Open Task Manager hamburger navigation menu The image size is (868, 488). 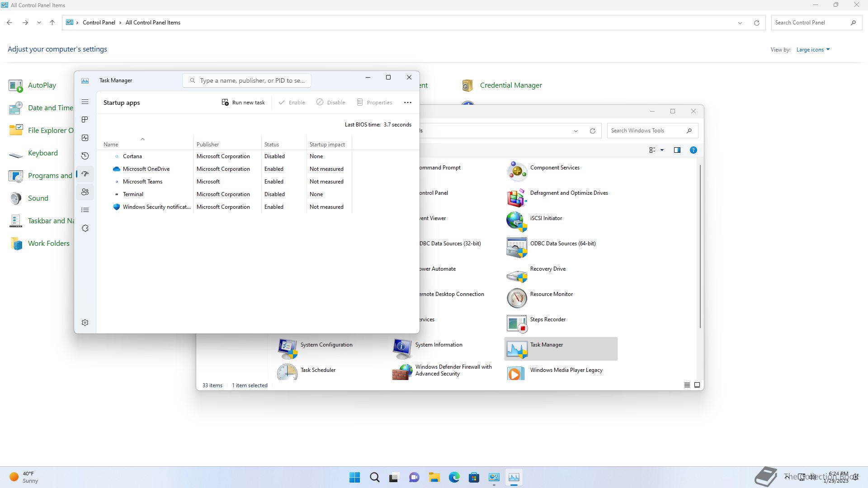[85, 102]
